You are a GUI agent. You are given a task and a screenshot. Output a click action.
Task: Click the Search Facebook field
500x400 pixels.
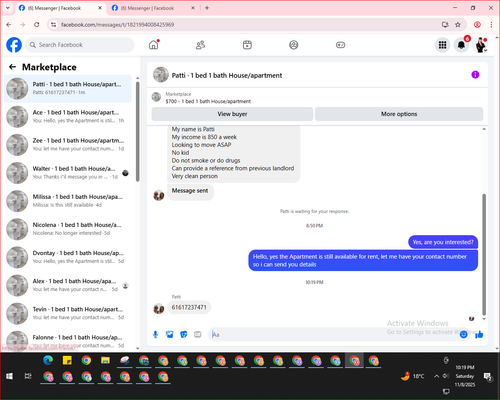coord(80,45)
